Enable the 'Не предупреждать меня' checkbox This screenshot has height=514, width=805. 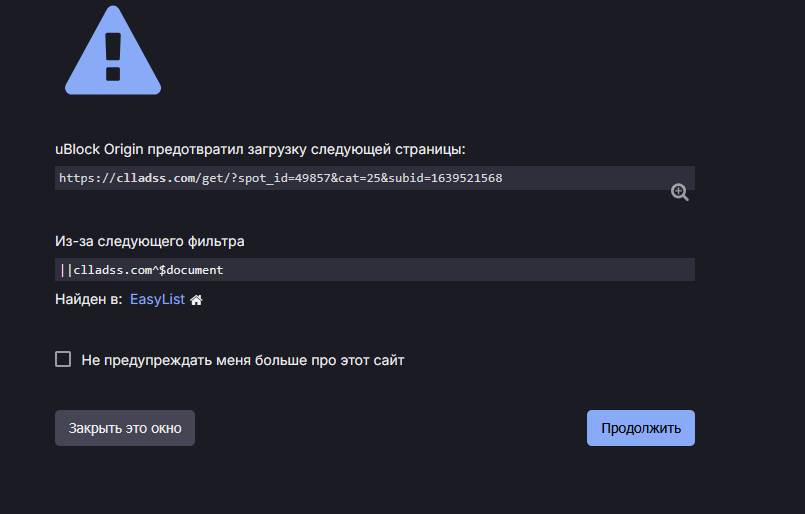[63, 359]
